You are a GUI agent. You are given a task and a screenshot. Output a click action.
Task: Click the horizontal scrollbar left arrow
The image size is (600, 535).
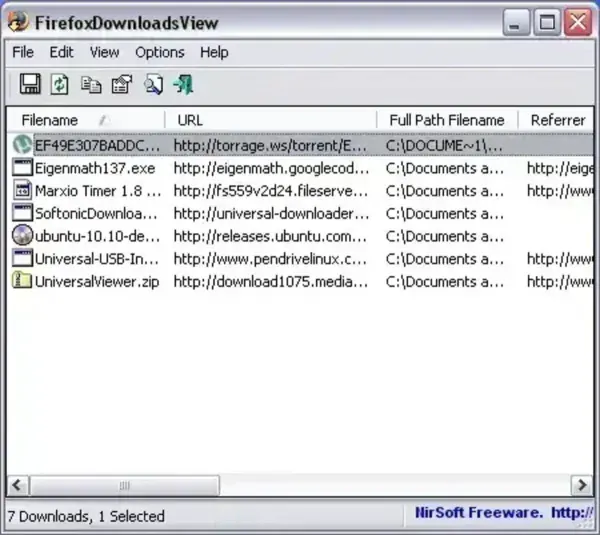tap(17, 485)
